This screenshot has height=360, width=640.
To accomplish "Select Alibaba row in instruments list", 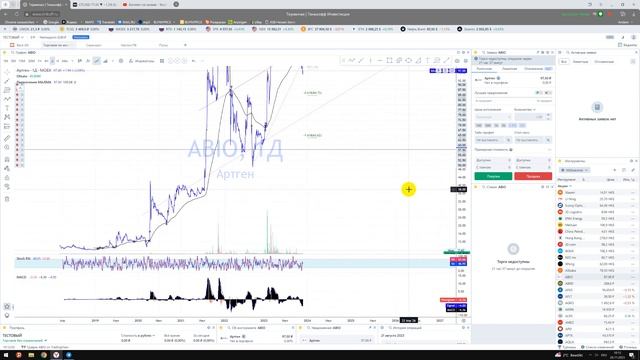I will click(x=597, y=270).
